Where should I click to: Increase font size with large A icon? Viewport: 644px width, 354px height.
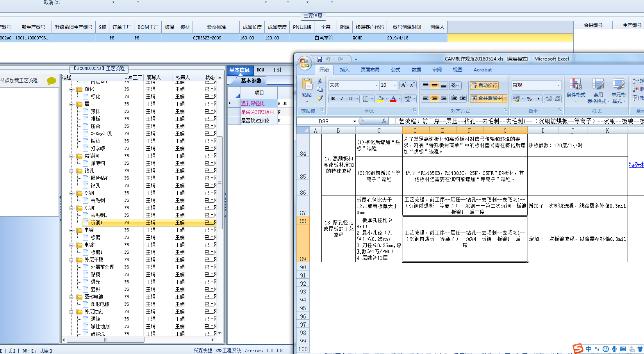point(403,85)
